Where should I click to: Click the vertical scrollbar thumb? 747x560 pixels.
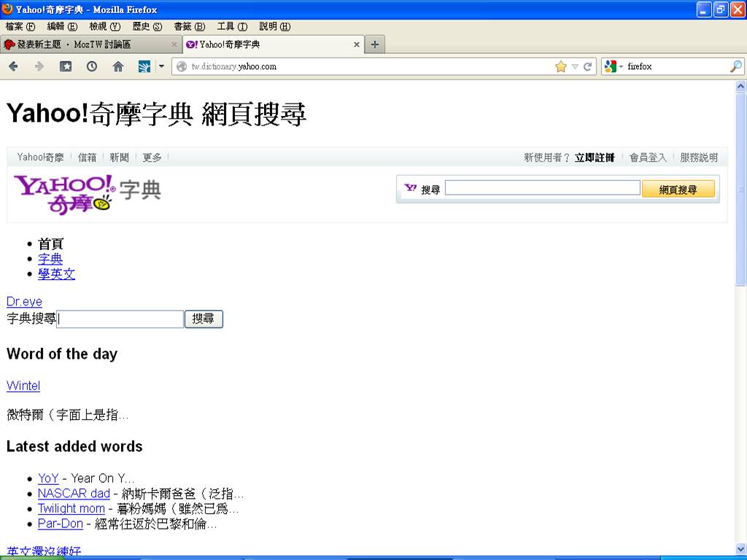click(740, 189)
